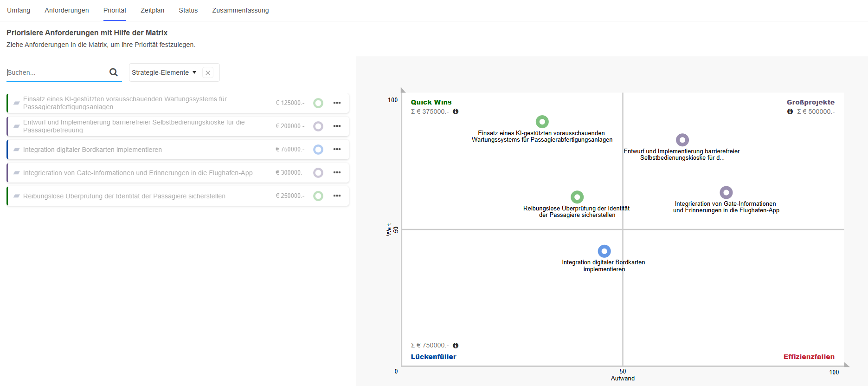Click info icon next to Lückenfüller sum
The height and width of the screenshot is (386, 868).
tap(456, 346)
